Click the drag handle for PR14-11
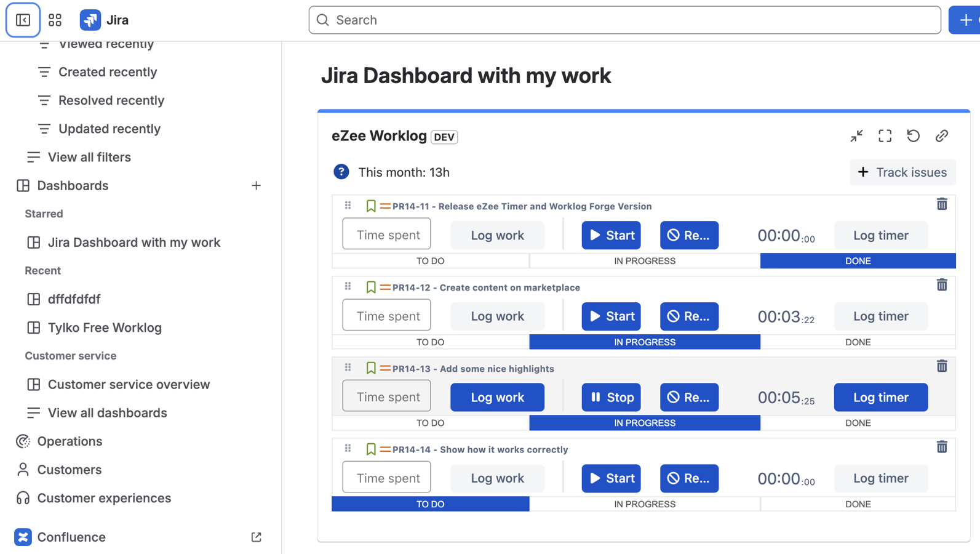Image resolution: width=980 pixels, height=554 pixels. point(348,205)
